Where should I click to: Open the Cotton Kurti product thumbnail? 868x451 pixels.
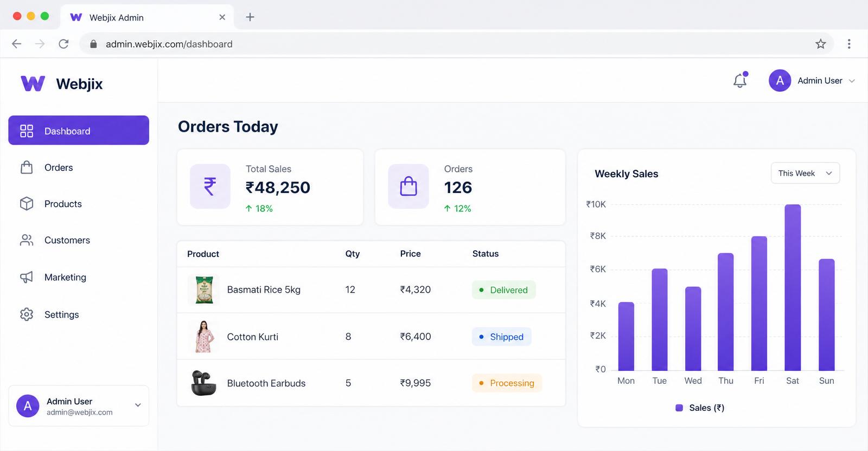[204, 337]
